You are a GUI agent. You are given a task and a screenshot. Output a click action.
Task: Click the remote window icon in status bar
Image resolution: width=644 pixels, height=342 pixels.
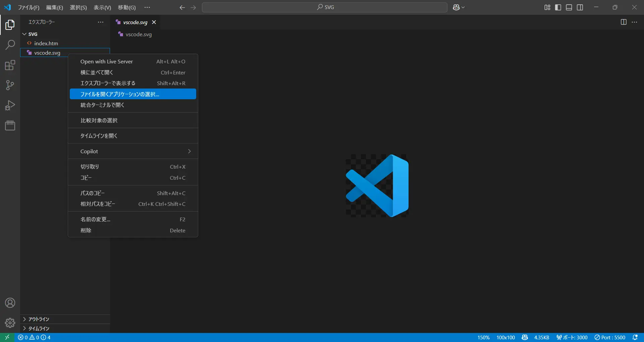(7, 337)
